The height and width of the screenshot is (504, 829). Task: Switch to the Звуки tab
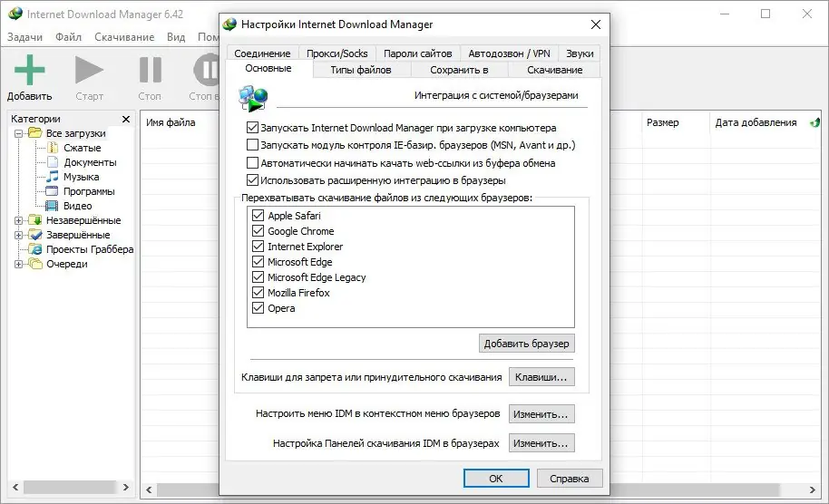click(580, 53)
